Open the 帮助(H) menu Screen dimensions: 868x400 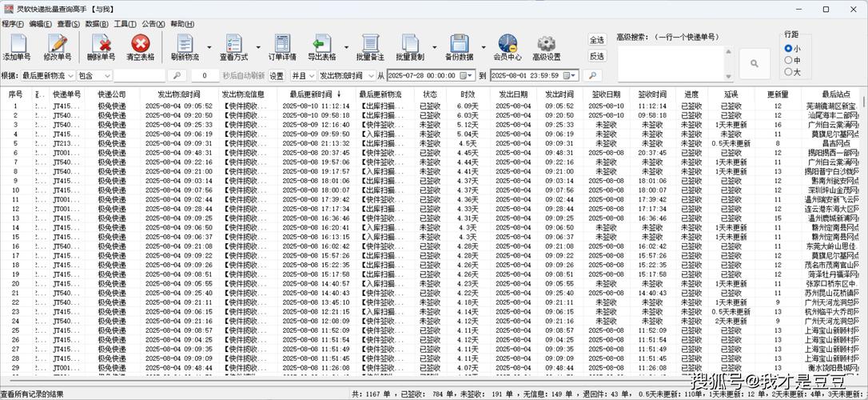pyautogui.click(x=182, y=24)
